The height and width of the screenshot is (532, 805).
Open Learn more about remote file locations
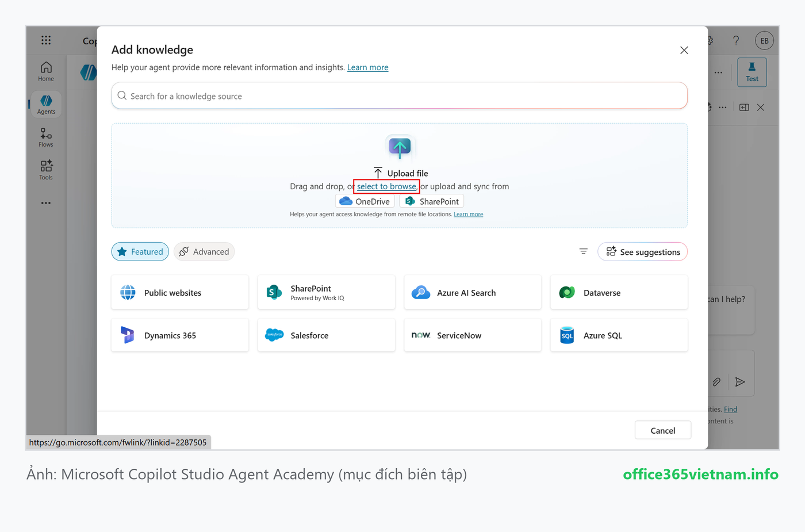[x=468, y=215]
